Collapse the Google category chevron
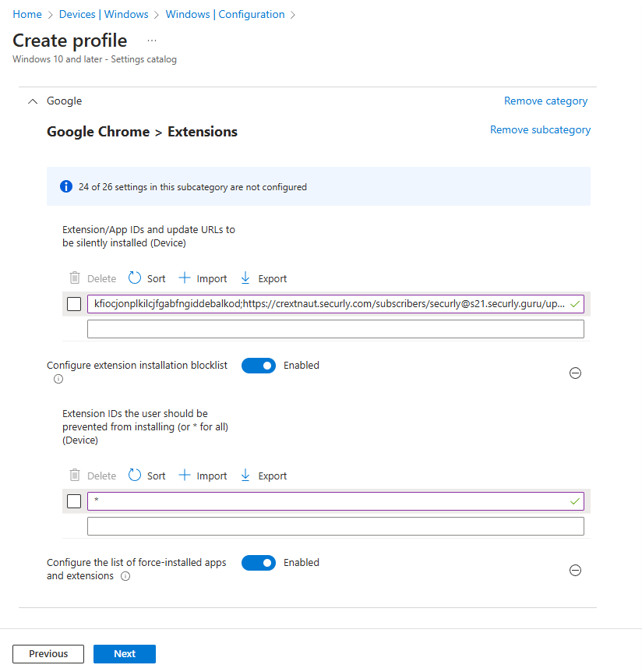 point(32,101)
